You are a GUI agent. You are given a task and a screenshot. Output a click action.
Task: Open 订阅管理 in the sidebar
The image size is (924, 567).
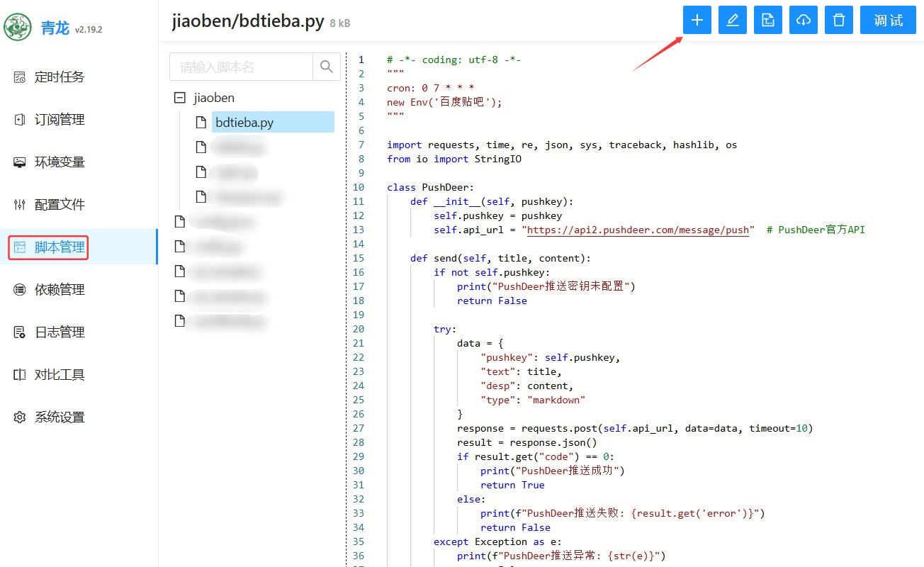[60, 120]
